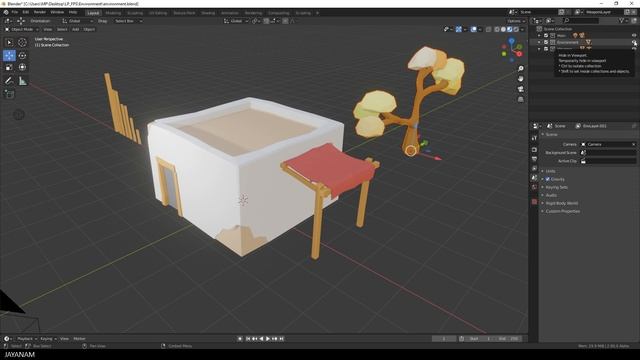The width and height of the screenshot is (640, 360).
Task: Toggle camera view with camera icon
Action: 520,89
